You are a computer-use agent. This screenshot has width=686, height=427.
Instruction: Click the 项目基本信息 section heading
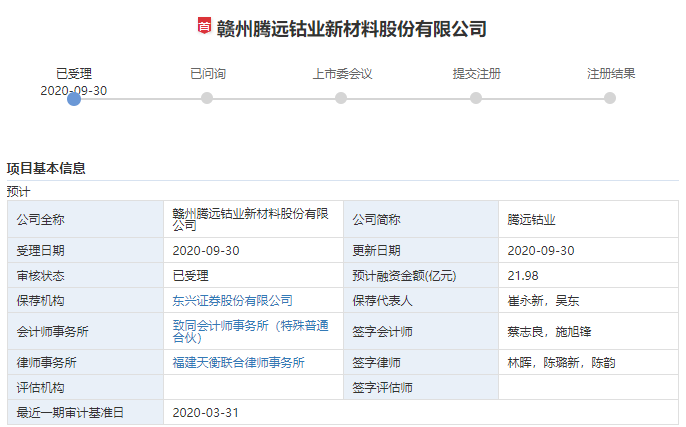point(46,168)
